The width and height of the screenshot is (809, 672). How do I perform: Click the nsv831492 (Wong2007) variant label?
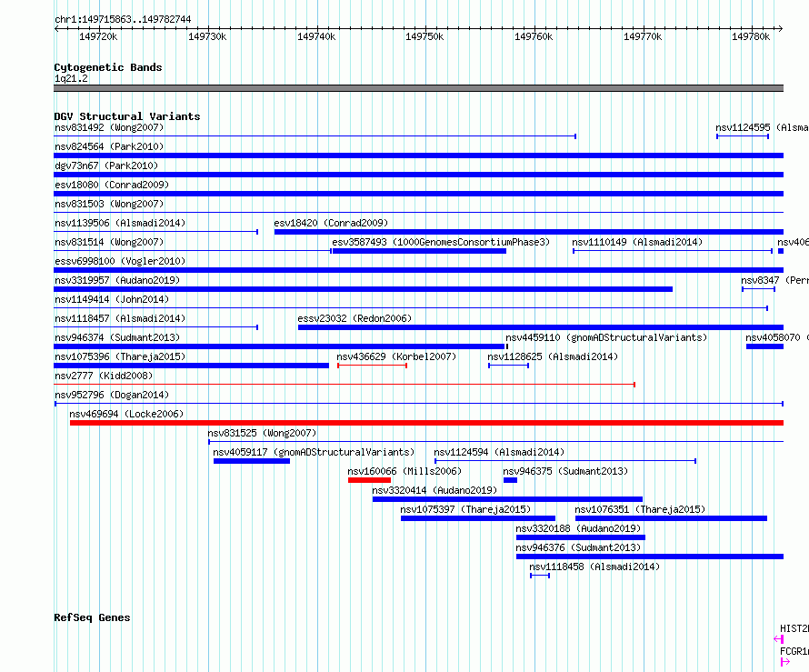pyautogui.click(x=109, y=127)
